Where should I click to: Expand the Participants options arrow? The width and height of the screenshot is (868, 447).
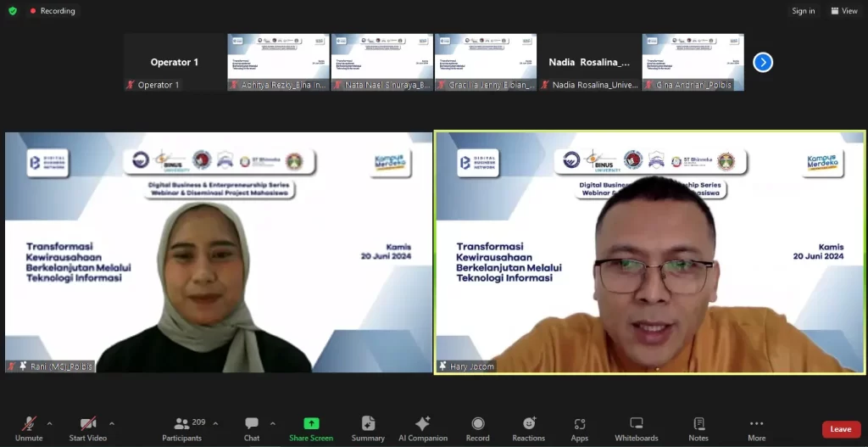[x=215, y=423]
